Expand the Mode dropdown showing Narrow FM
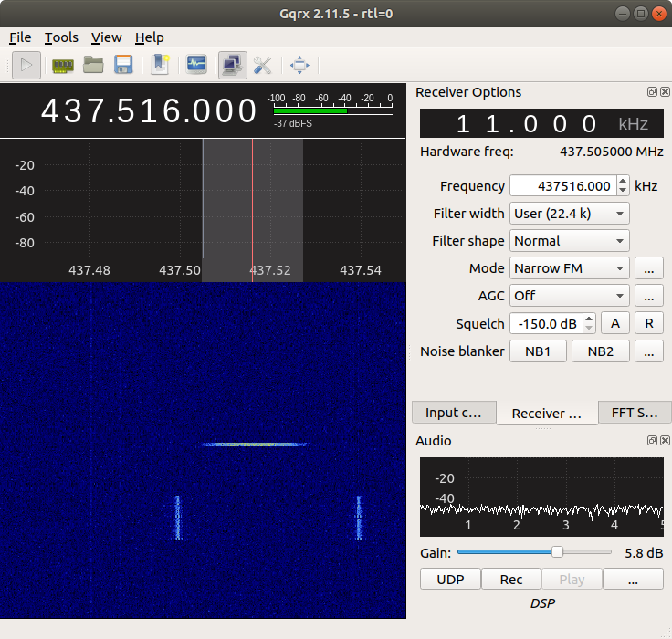The height and width of the screenshot is (639, 672). click(x=569, y=268)
